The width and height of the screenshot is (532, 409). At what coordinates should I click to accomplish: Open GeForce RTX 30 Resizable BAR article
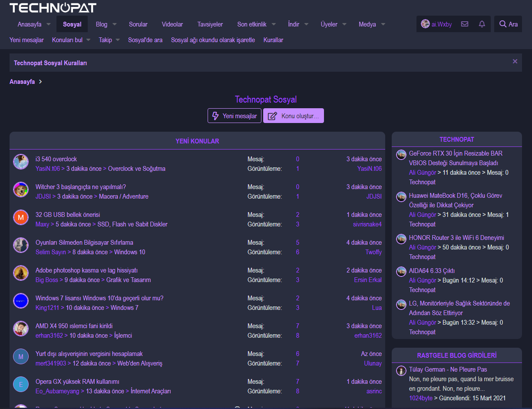pyautogui.click(x=456, y=158)
